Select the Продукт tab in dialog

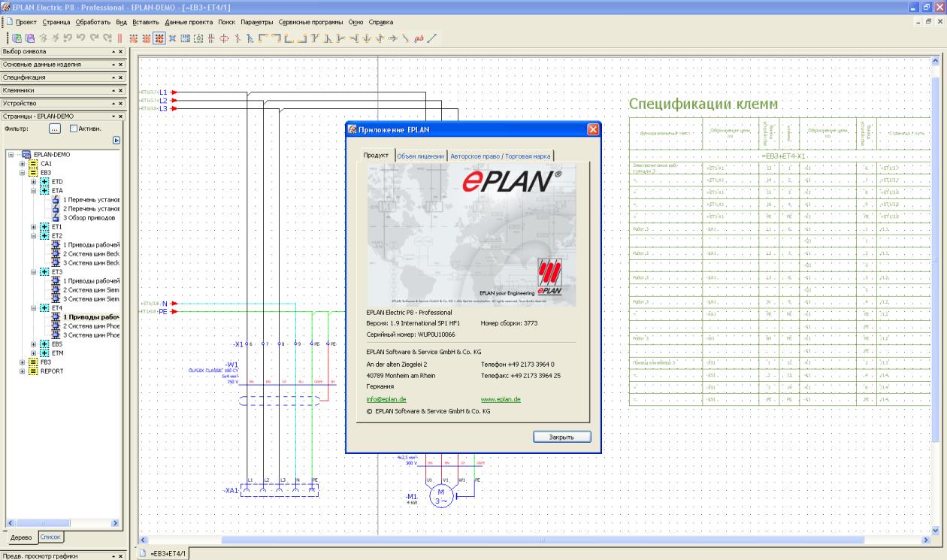click(375, 155)
